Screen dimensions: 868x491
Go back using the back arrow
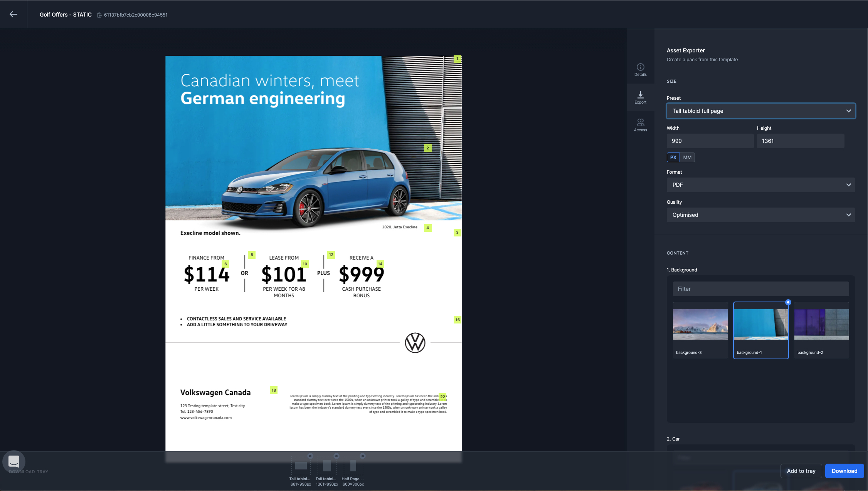[13, 14]
